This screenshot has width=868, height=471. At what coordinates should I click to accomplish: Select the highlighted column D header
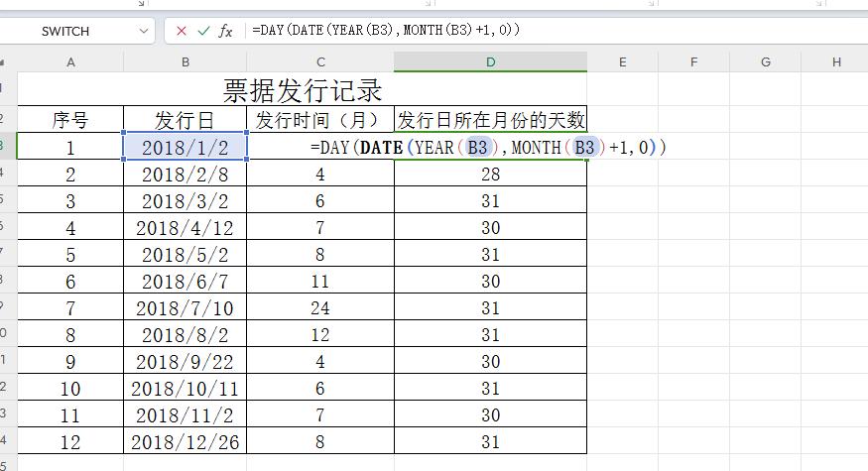tap(490, 62)
